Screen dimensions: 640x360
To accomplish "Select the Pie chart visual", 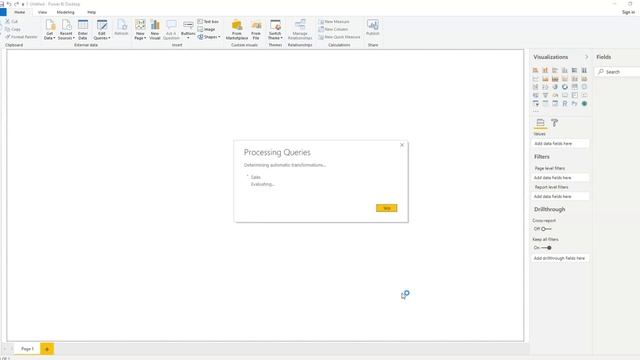I will pos(555,87).
